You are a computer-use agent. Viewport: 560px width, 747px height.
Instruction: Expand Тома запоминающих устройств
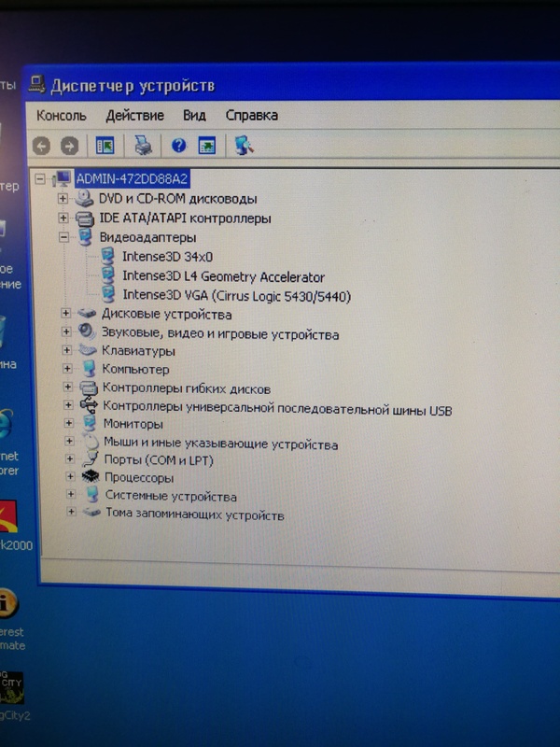[x=71, y=512]
